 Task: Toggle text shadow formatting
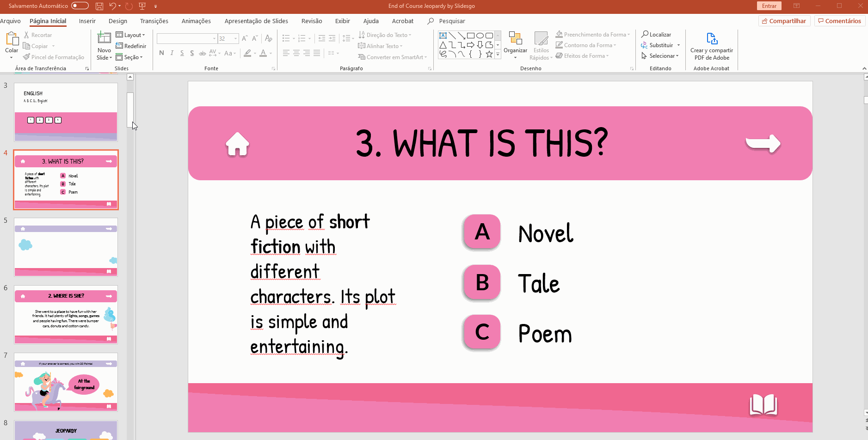tap(192, 53)
